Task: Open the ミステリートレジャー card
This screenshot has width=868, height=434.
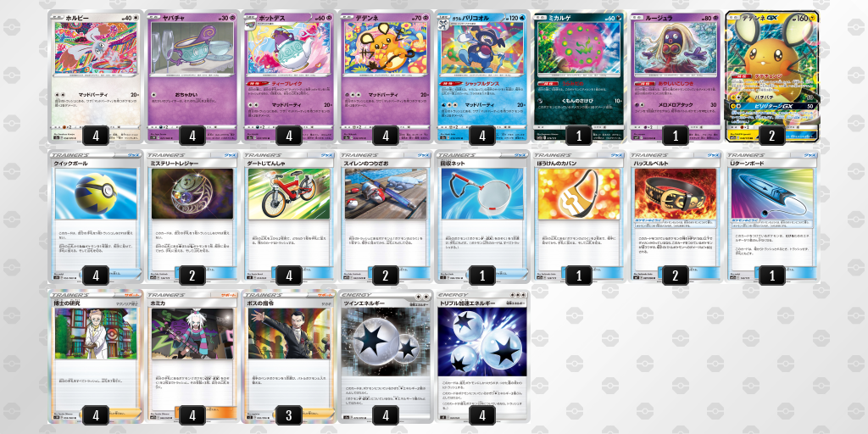Action: (192, 216)
